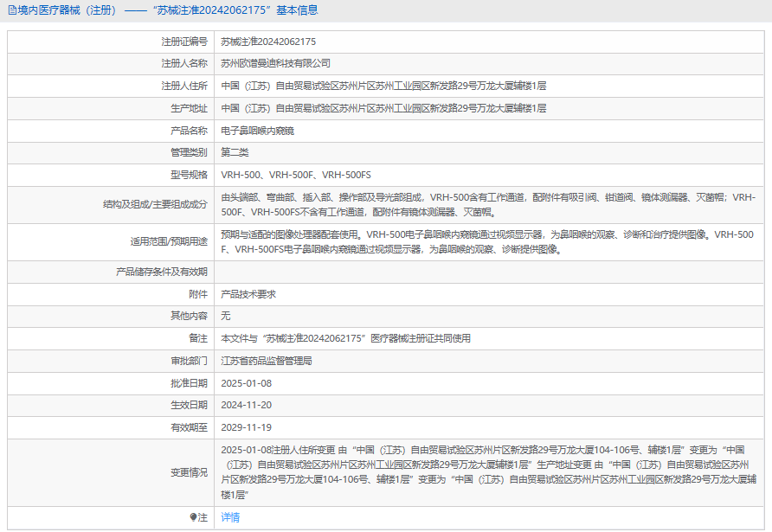This screenshot has width=772, height=532.
Task: Click the 型号规格 label
Action: click(189, 175)
